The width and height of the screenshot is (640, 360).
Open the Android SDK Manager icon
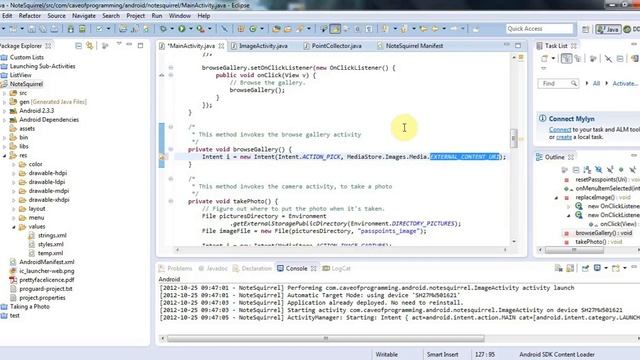(71, 29)
